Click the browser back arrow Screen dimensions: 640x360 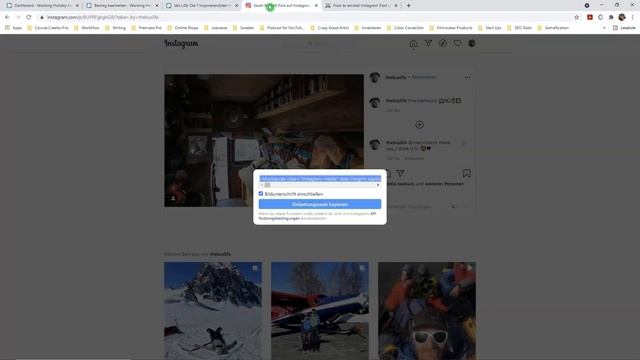[7, 17]
